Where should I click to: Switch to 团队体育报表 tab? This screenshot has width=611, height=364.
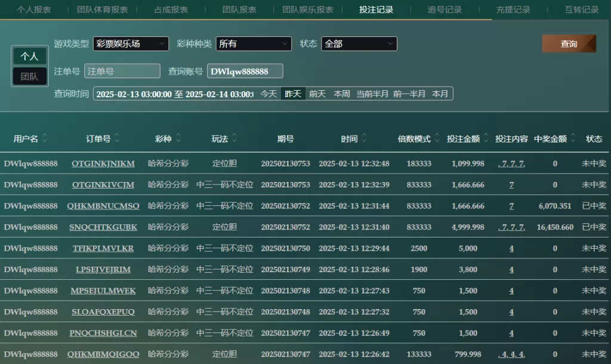pos(103,10)
